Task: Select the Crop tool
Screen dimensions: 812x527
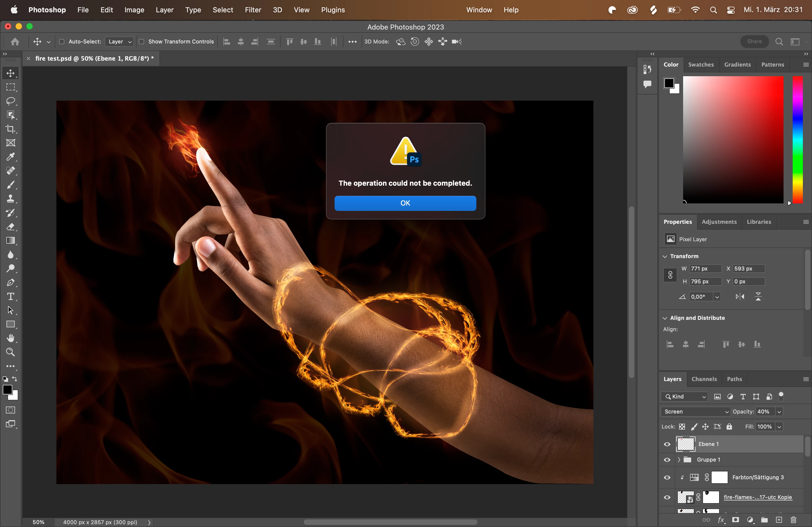Action: (x=10, y=129)
